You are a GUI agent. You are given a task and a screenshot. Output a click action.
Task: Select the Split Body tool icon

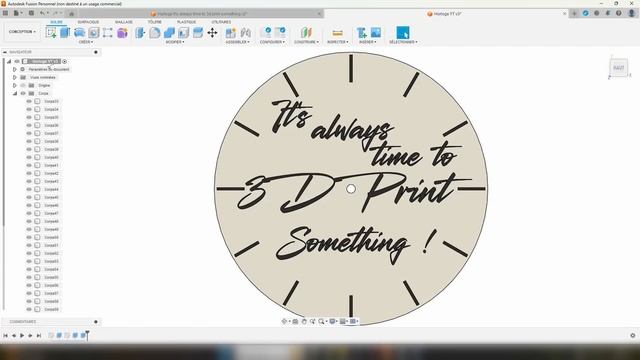click(198, 33)
